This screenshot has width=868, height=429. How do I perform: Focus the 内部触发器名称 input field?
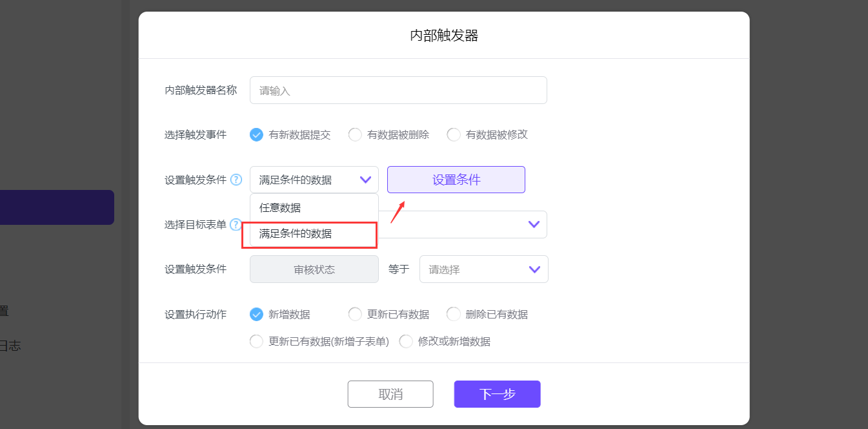pos(398,90)
